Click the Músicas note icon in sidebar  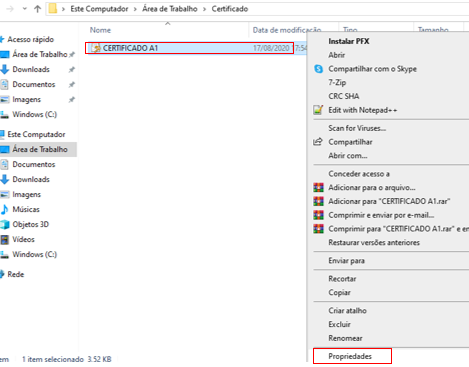[5, 209]
